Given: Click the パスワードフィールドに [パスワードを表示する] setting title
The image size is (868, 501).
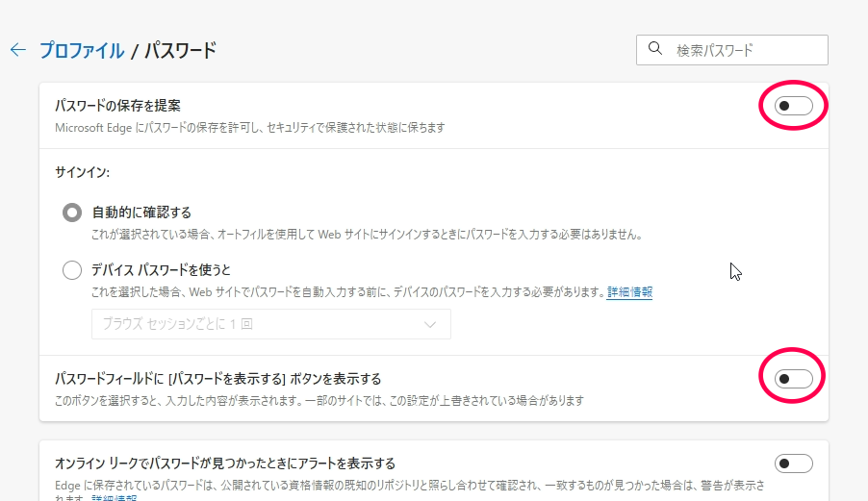Looking at the screenshot, I should coord(218,379).
